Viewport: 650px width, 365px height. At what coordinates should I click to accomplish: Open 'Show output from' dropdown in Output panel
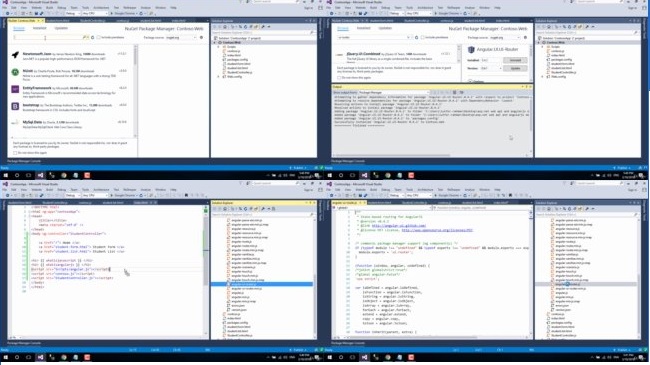[393, 92]
